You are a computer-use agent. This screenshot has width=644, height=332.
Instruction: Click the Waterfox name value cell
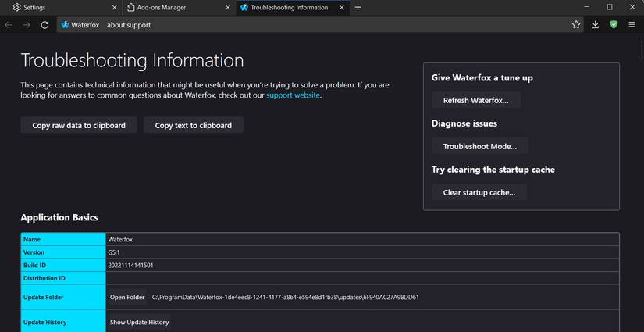363,239
